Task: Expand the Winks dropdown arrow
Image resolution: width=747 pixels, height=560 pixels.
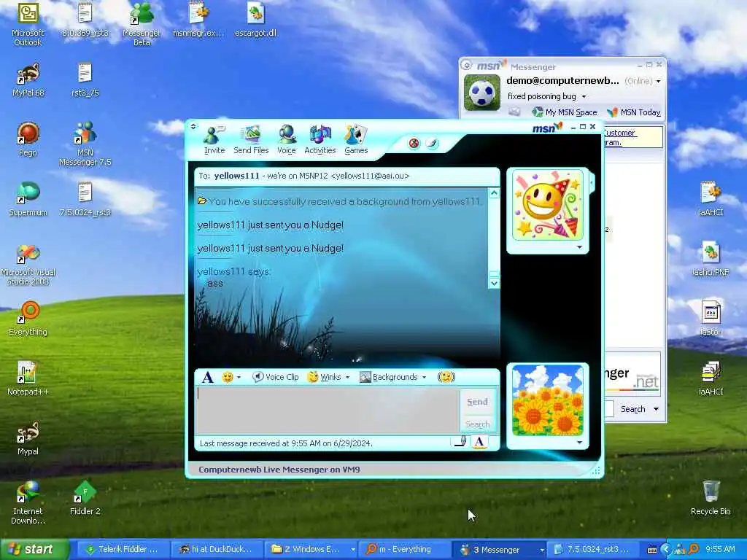Action: click(x=347, y=377)
